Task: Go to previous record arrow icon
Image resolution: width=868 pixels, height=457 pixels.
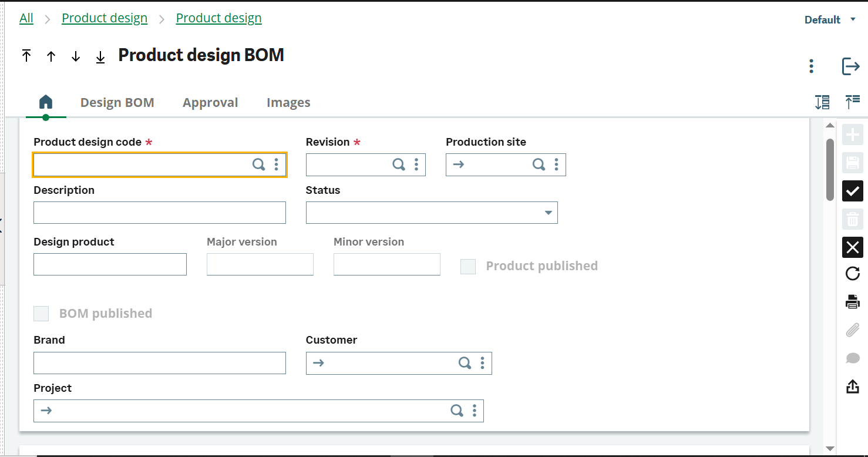Action: (51, 56)
